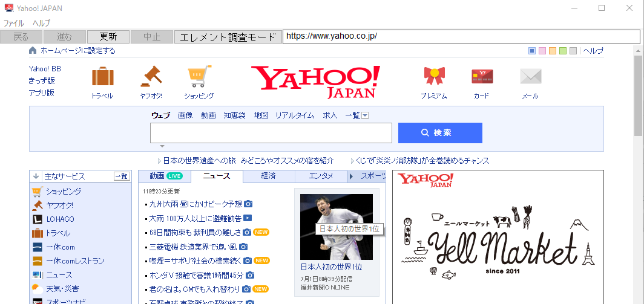
Task: Open the ファイル menu
Action: tap(14, 23)
